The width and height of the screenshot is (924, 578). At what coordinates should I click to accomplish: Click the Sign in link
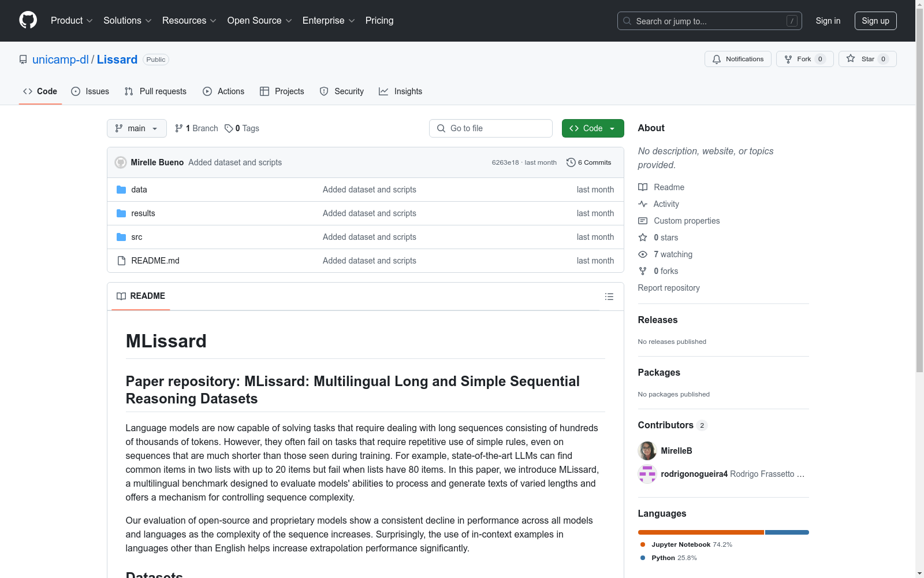pos(828,21)
